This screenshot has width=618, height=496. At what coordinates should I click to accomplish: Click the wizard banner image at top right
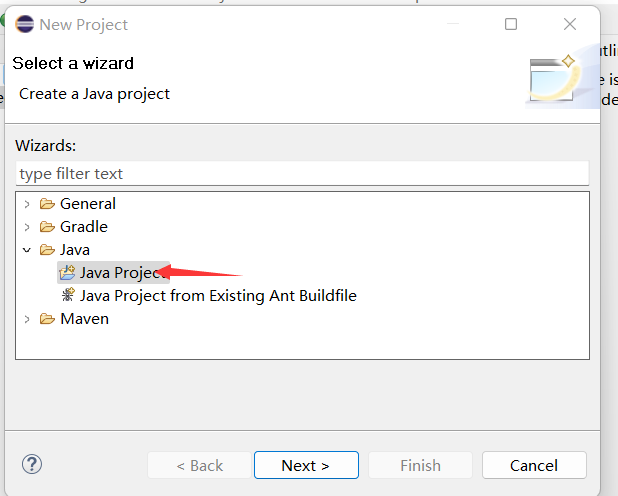(554, 80)
